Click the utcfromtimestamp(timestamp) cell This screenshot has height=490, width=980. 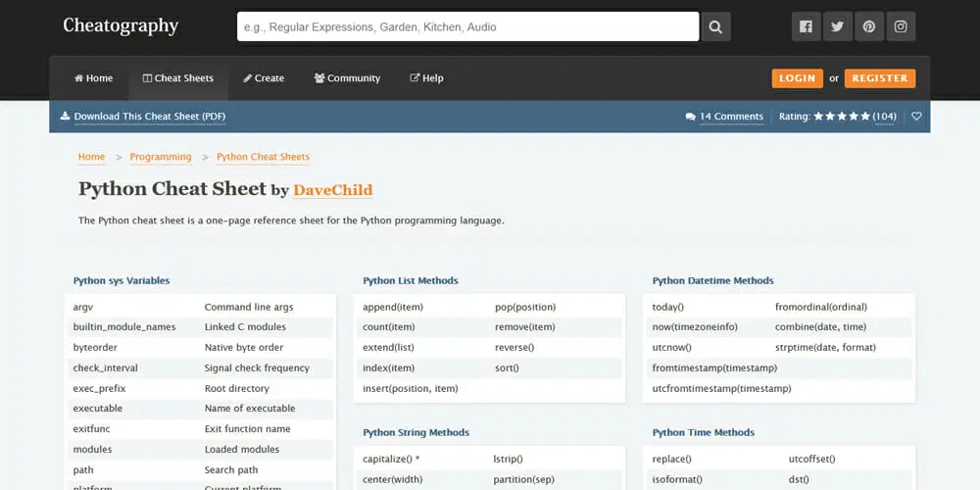(722, 389)
